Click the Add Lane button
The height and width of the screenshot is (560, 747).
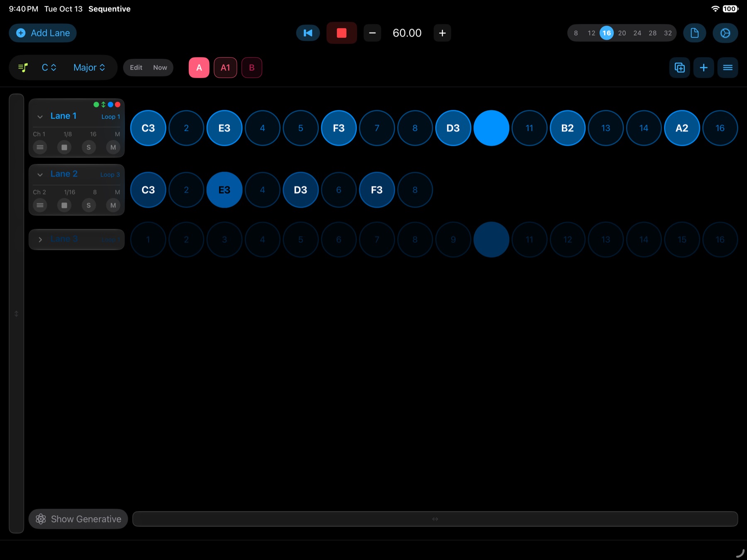point(43,33)
